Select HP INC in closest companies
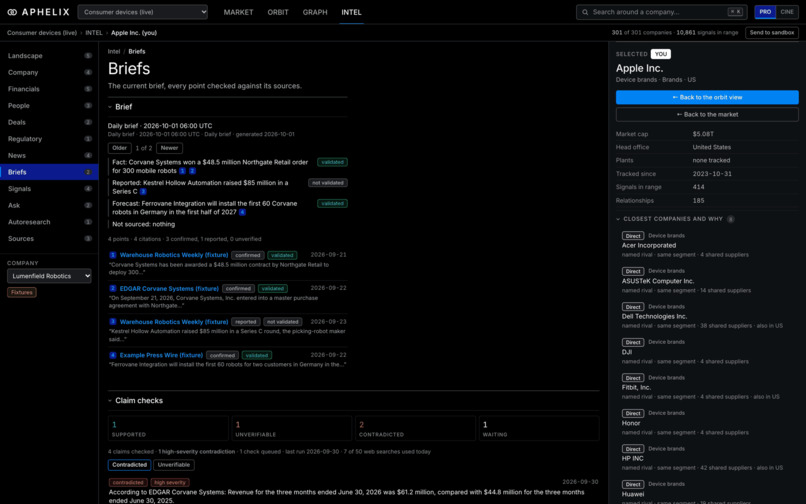The image size is (806, 504). click(x=633, y=459)
